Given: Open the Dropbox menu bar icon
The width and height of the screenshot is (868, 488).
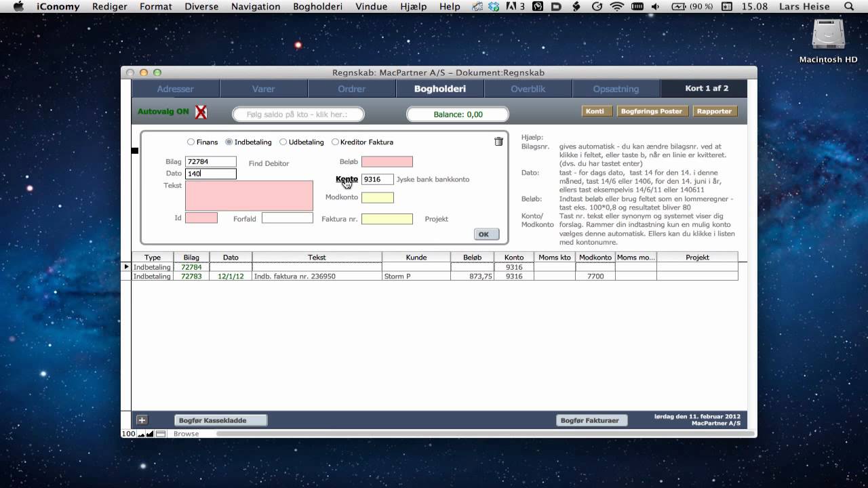Looking at the screenshot, I should pyautogui.click(x=494, y=6).
